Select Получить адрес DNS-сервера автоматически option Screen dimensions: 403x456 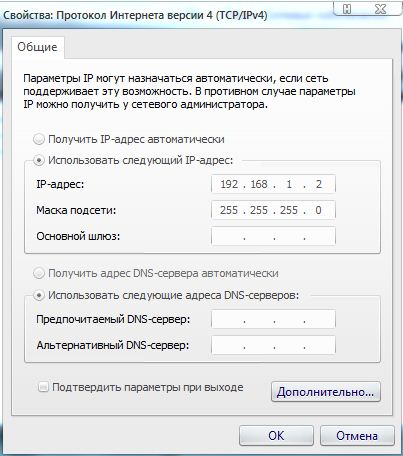39,274
